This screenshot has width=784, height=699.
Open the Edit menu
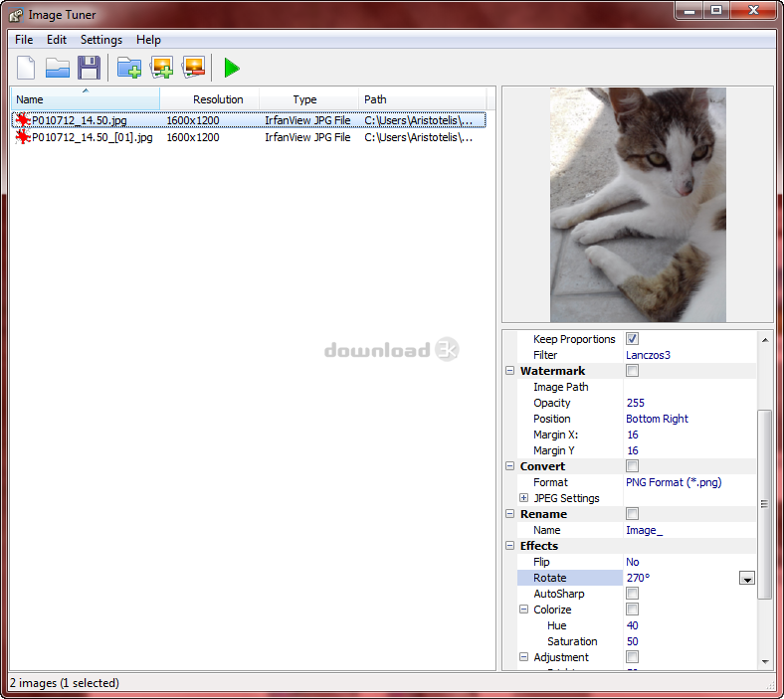pos(57,40)
